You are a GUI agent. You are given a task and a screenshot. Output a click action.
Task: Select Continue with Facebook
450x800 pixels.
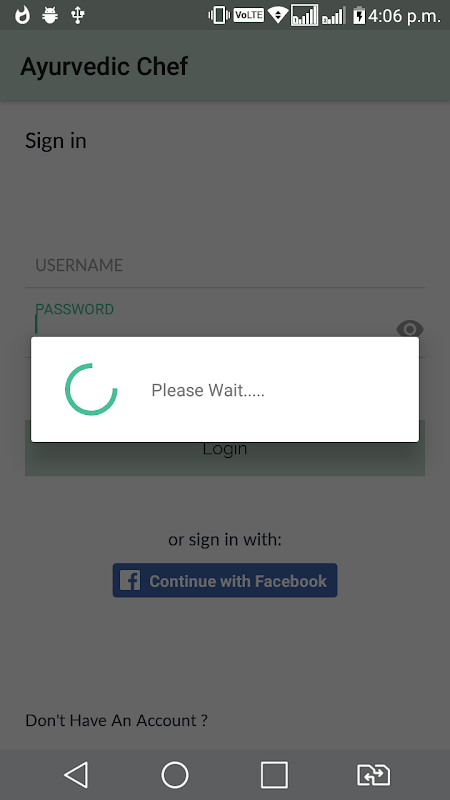[x=225, y=580]
